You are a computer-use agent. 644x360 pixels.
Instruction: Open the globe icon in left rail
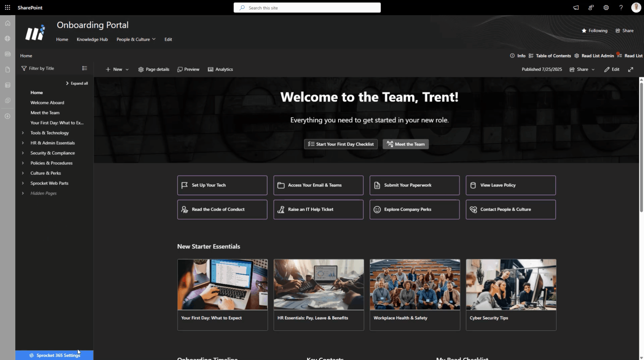(x=7, y=39)
